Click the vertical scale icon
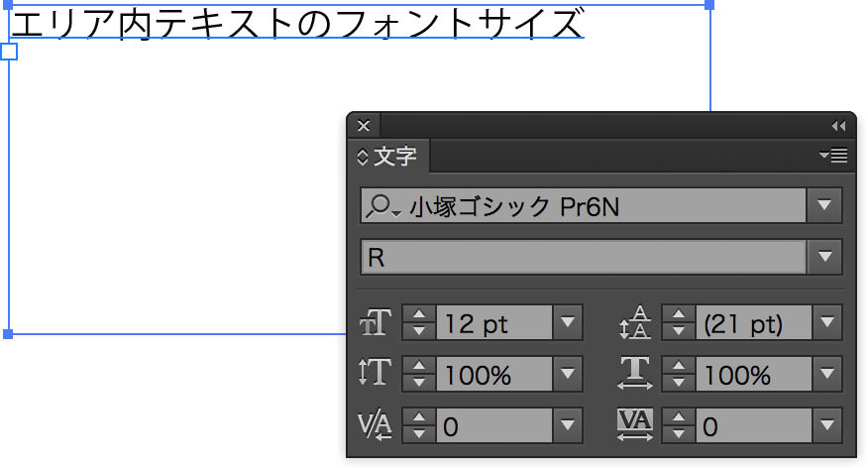Viewport: 868px width, 468px height. (x=375, y=373)
